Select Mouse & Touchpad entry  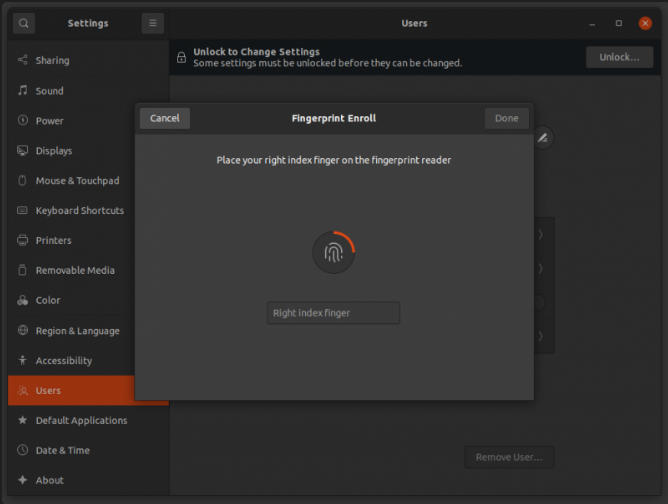click(71, 180)
